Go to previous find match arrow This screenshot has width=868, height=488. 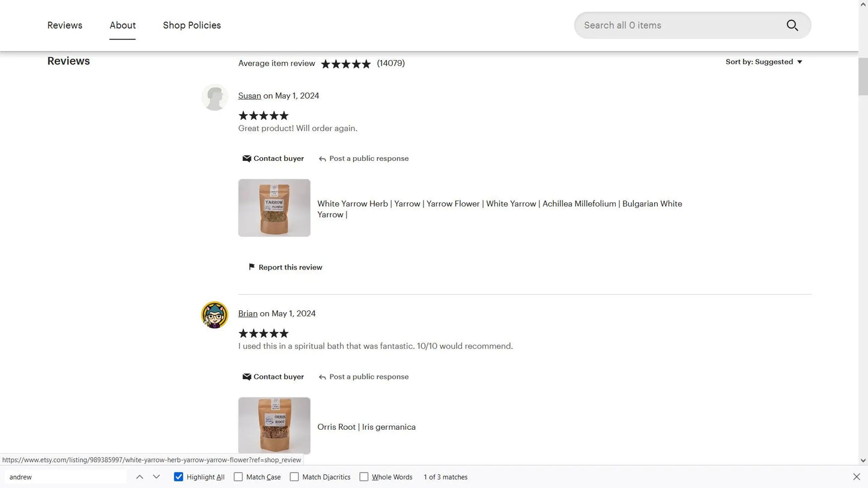click(139, 477)
